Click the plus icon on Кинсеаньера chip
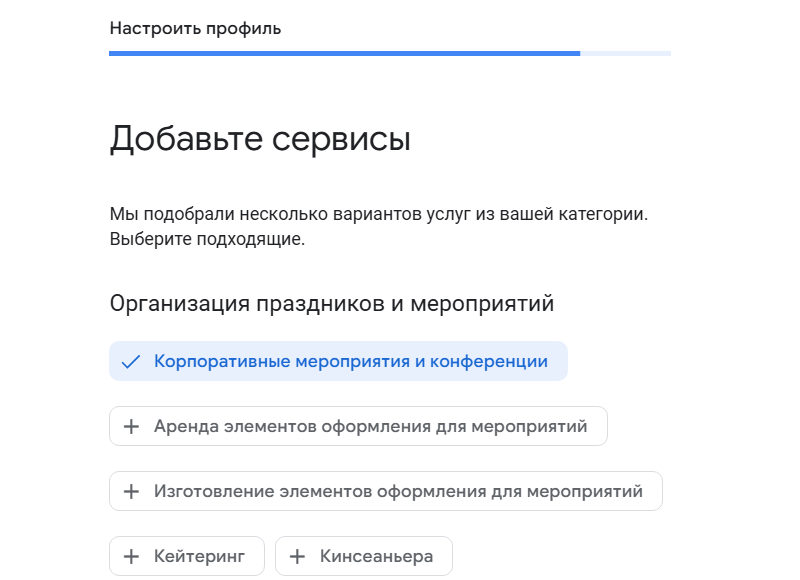 [297, 556]
